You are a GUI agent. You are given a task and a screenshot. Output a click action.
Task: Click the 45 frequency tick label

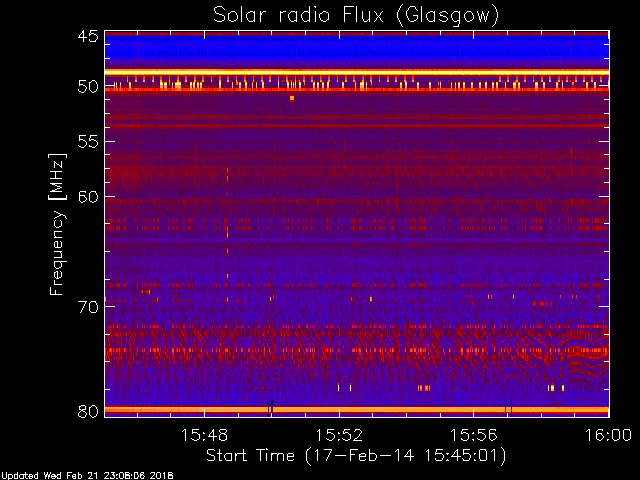(88, 36)
